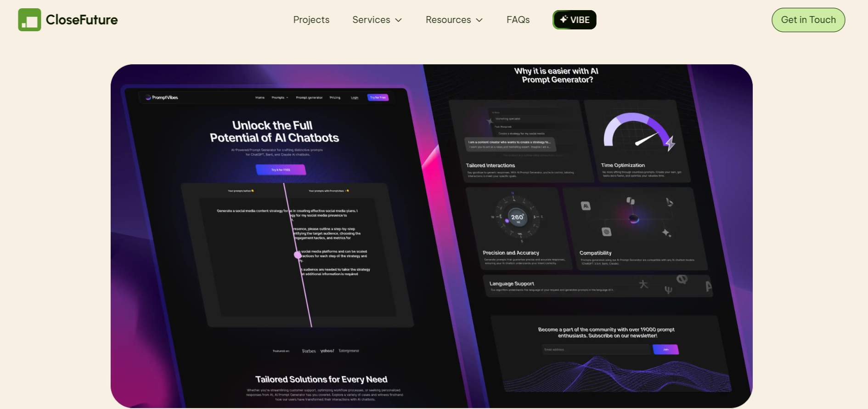Click the Email address field in mockup
This screenshot has height=409, width=868.
tap(596, 350)
